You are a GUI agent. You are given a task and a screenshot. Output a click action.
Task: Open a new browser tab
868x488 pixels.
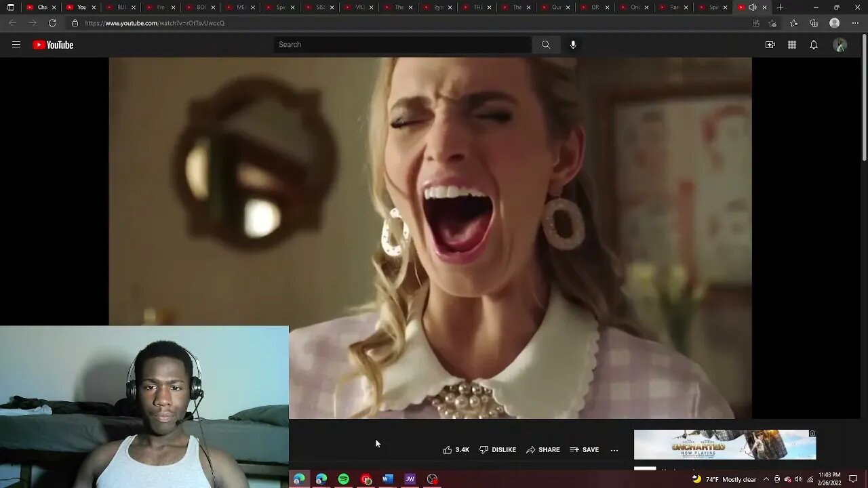point(781,7)
